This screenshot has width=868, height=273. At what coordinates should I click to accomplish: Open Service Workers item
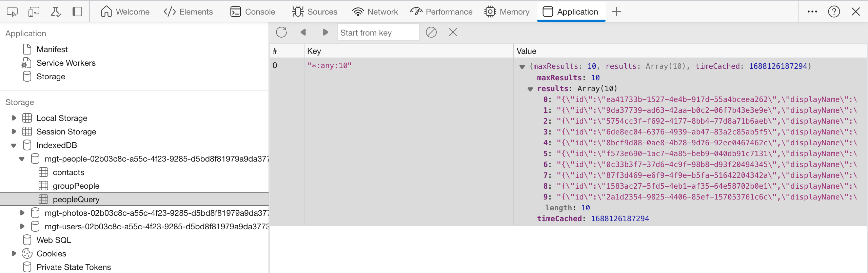66,63
